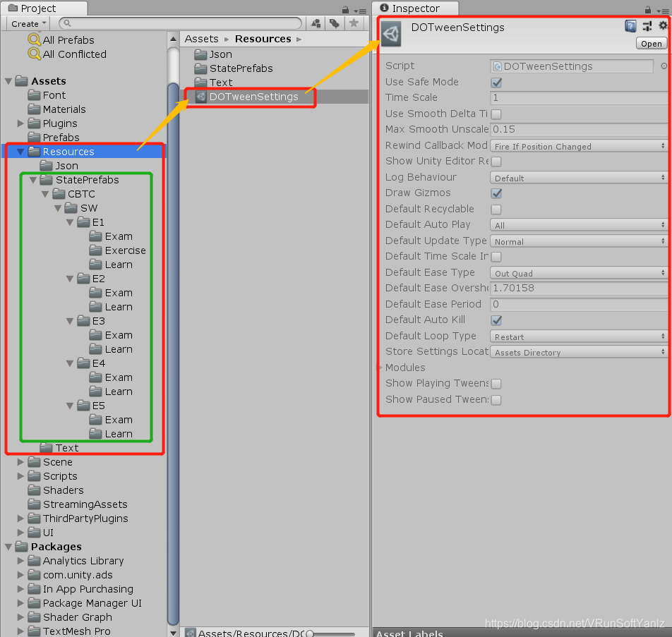This screenshot has height=637, width=672.
Task: Click the Font folder icon in tree
Action: (x=35, y=95)
